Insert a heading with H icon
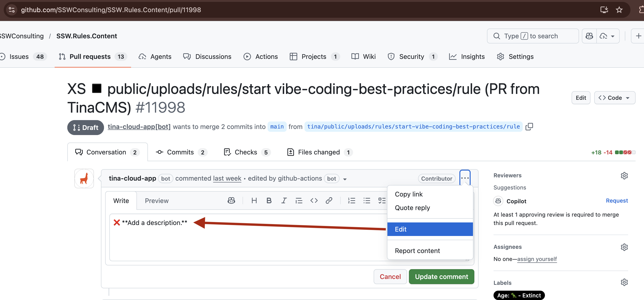 (x=254, y=200)
